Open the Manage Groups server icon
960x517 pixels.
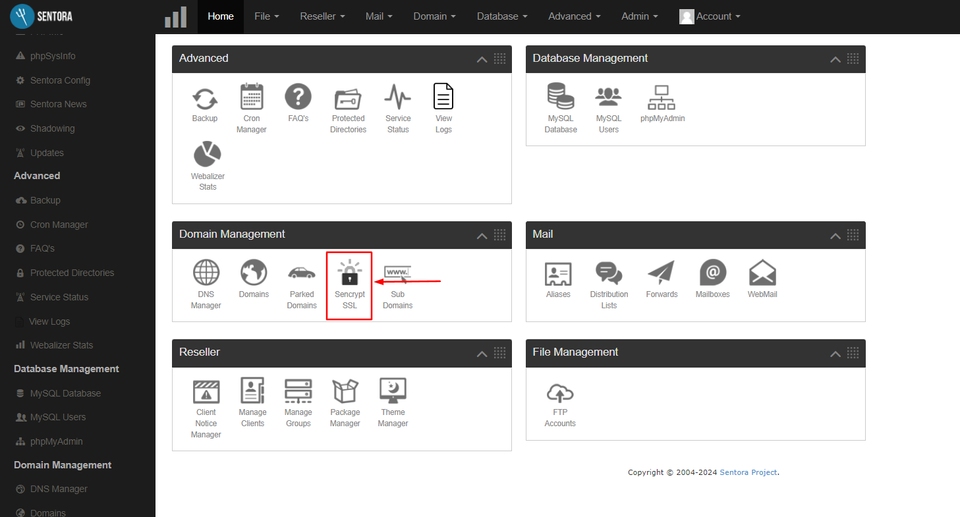pyautogui.click(x=298, y=391)
